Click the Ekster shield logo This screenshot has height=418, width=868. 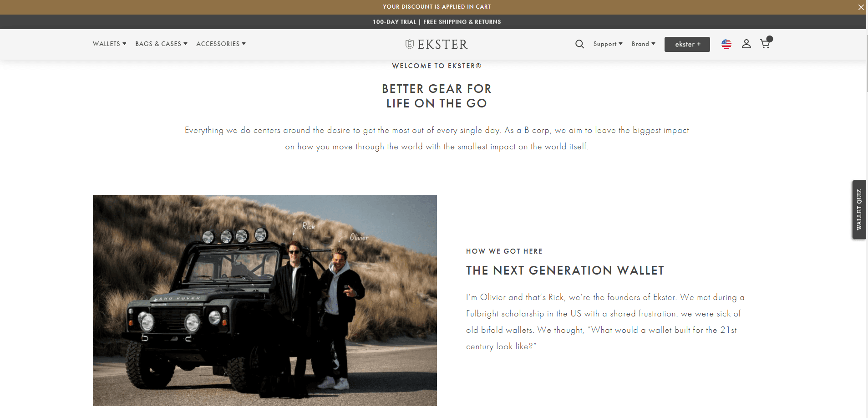click(x=410, y=44)
